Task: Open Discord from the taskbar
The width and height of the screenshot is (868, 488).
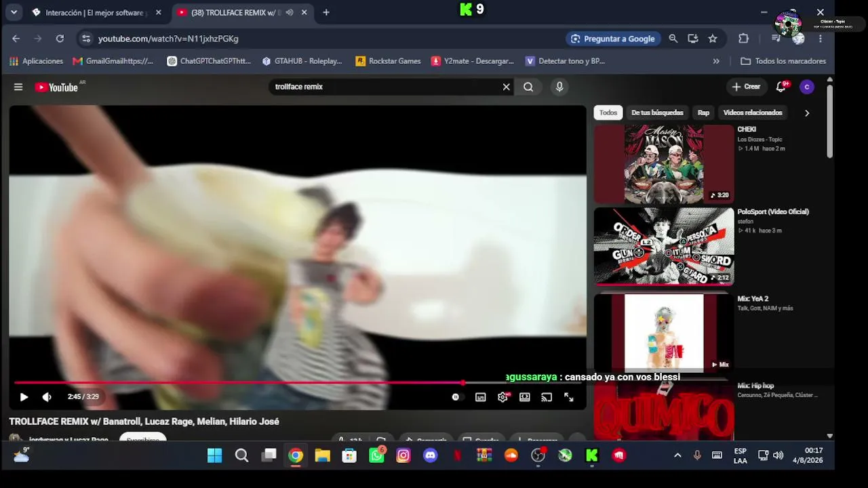Action: point(430,455)
